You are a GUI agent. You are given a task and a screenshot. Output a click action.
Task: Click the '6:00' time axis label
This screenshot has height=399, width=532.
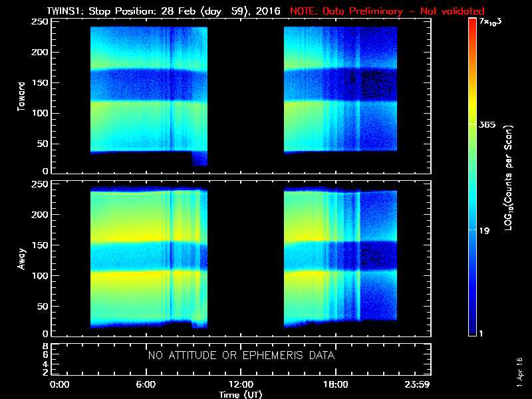coord(146,384)
